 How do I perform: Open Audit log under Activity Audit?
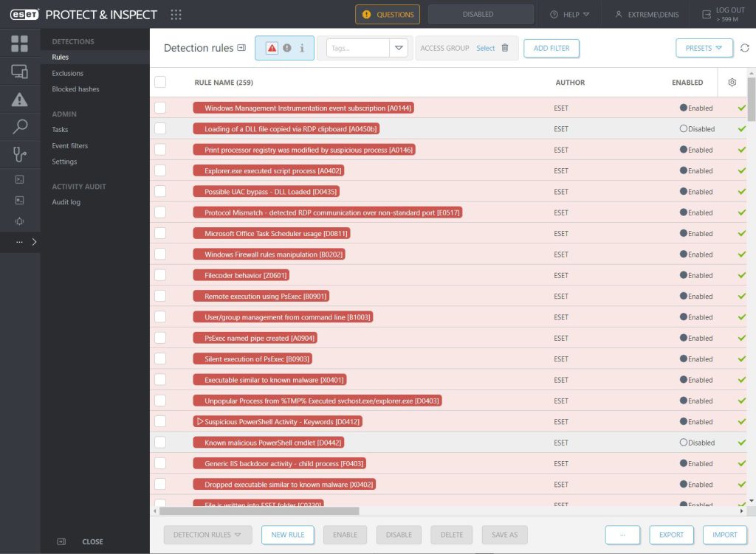pyautogui.click(x=66, y=202)
